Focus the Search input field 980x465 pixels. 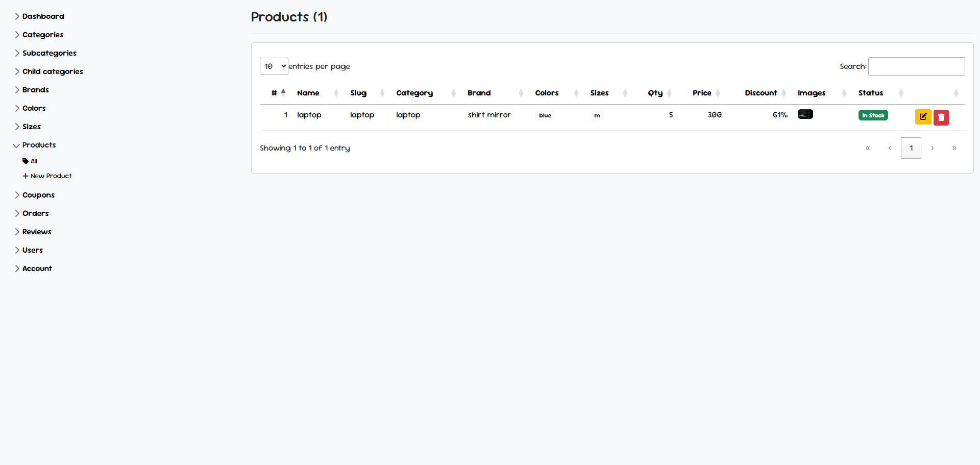[x=917, y=66]
